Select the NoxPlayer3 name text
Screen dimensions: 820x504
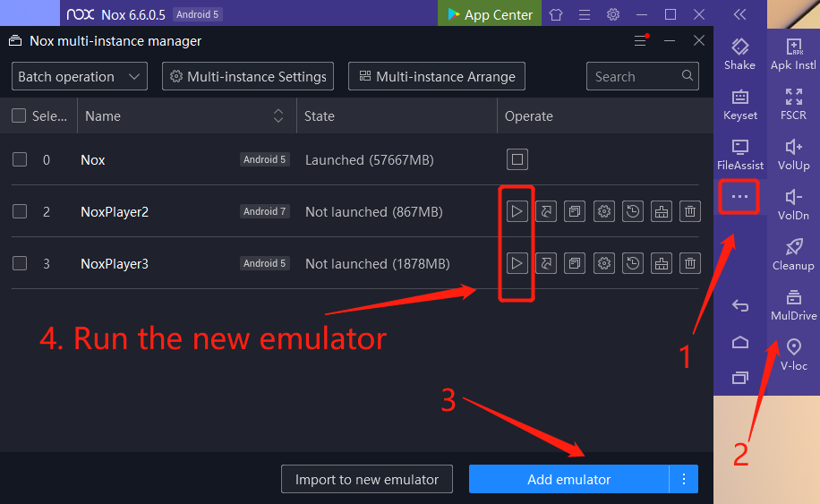115,263
